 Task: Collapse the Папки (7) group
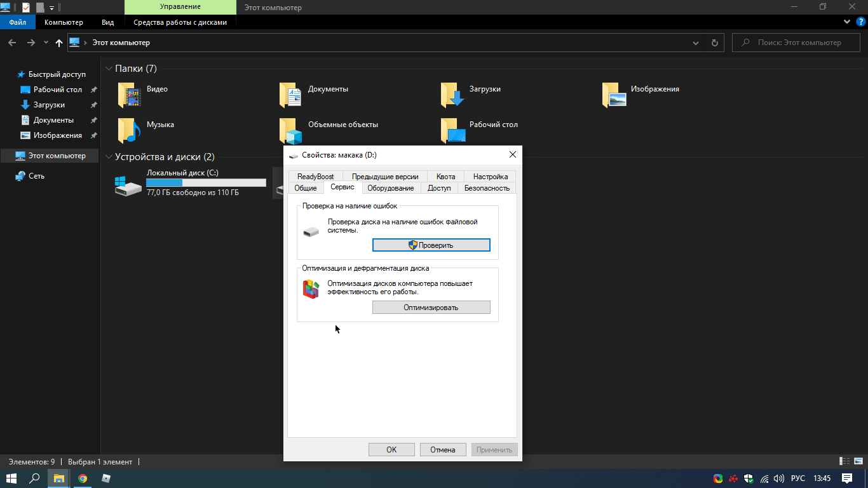(109, 69)
